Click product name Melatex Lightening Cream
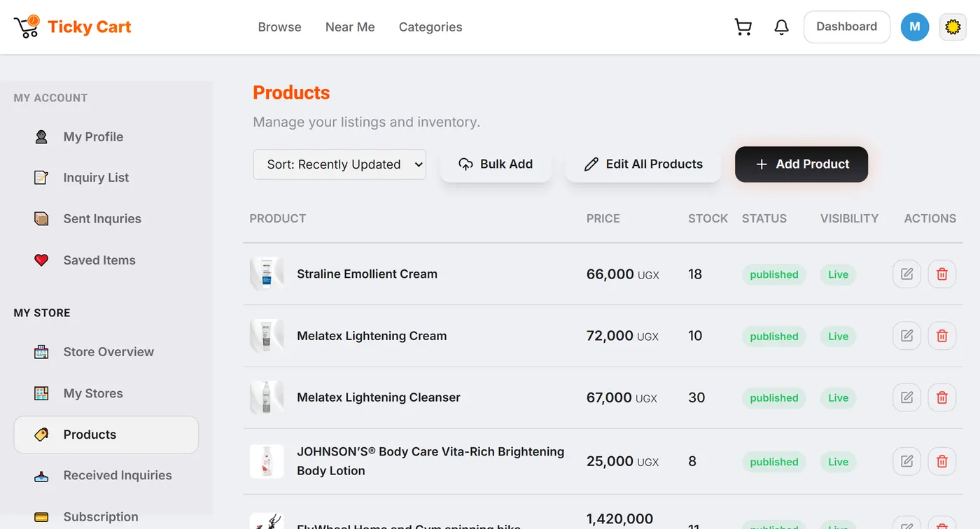 [x=372, y=336]
